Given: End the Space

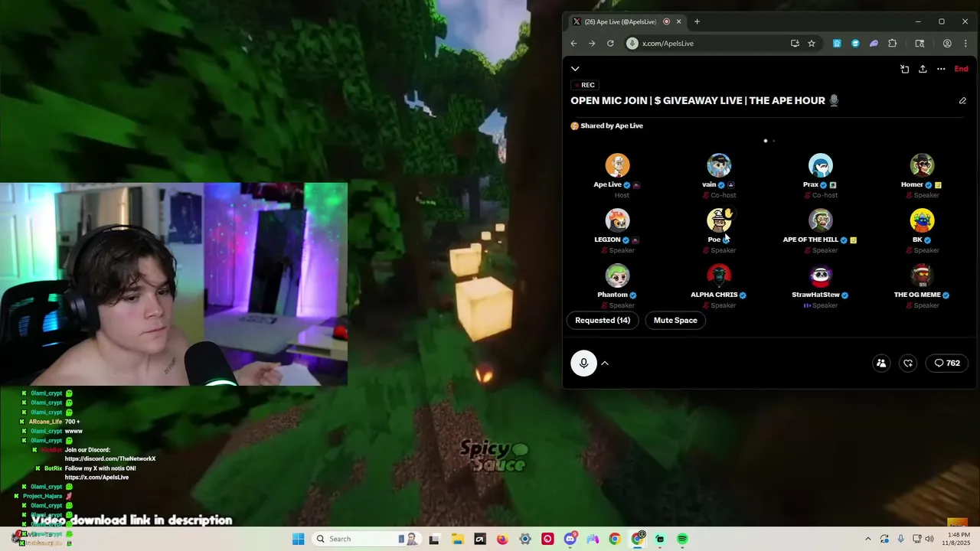Looking at the screenshot, I should click(961, 69).
